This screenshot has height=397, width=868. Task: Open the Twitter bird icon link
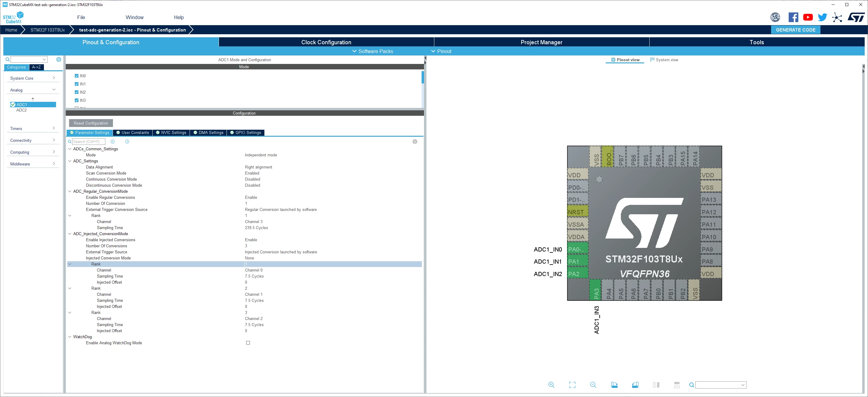[x=822, y=17]
